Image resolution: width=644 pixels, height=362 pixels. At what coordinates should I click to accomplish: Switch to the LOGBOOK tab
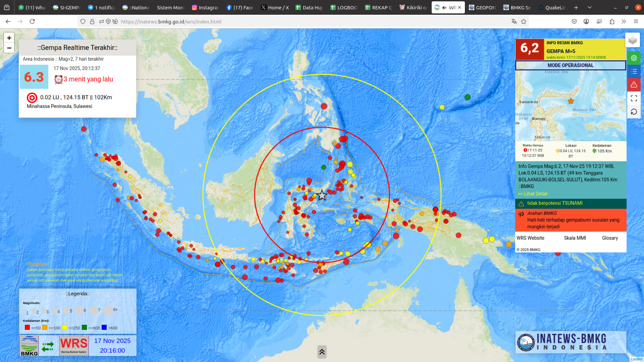344,7
